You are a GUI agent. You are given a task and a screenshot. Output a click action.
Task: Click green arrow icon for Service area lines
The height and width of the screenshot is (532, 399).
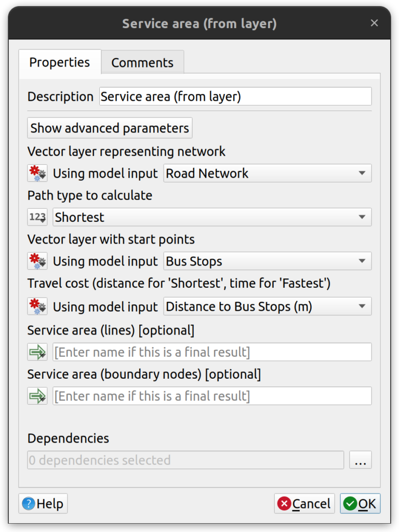pos(37,352)
